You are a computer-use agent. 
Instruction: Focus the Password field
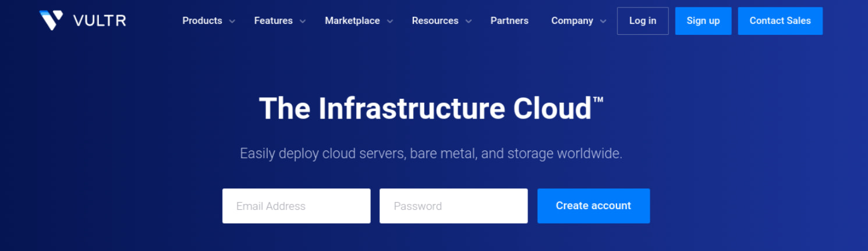pos(454,206)
